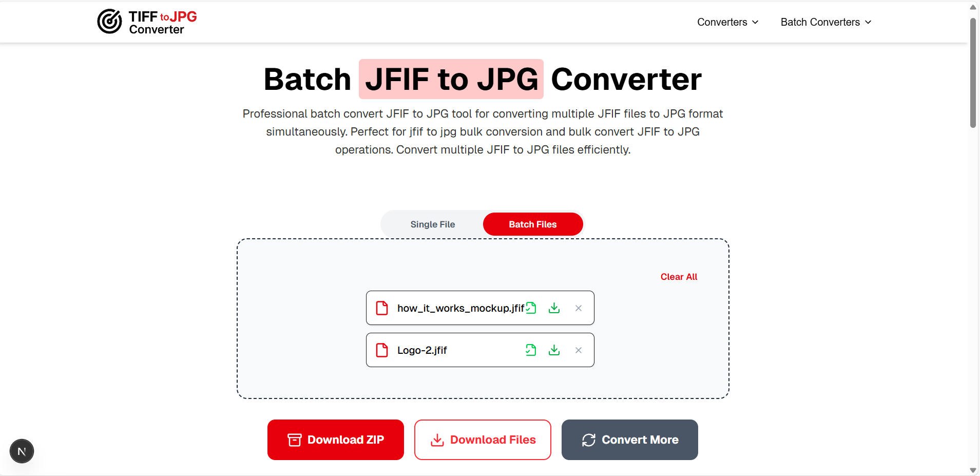980x476 pixels.
Task: Expand the Converters menu chevron
Action: (x=756, y=22)
